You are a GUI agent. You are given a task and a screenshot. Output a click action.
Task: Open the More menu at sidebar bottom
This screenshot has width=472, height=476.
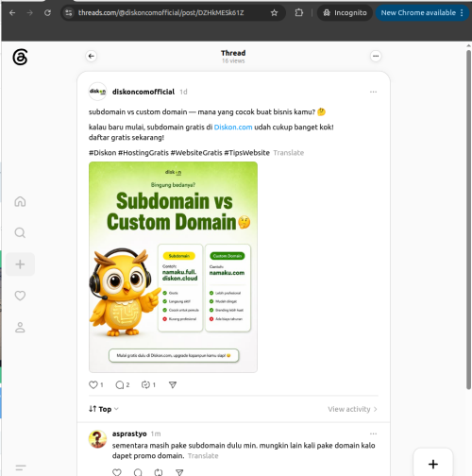(21, 467)
